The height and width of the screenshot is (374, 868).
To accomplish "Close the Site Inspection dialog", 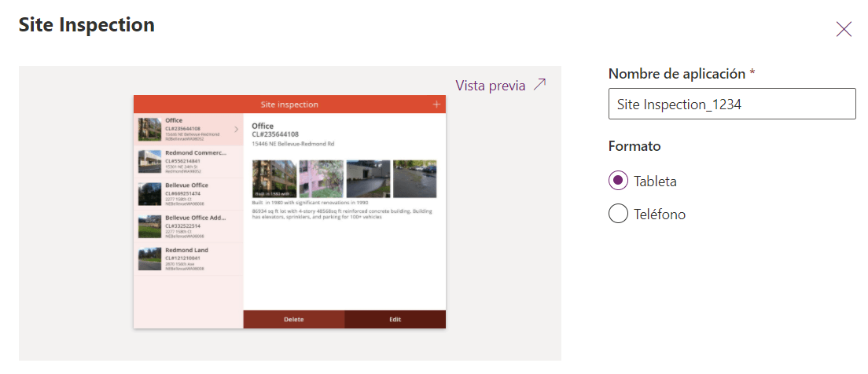I will click(844, 29).
